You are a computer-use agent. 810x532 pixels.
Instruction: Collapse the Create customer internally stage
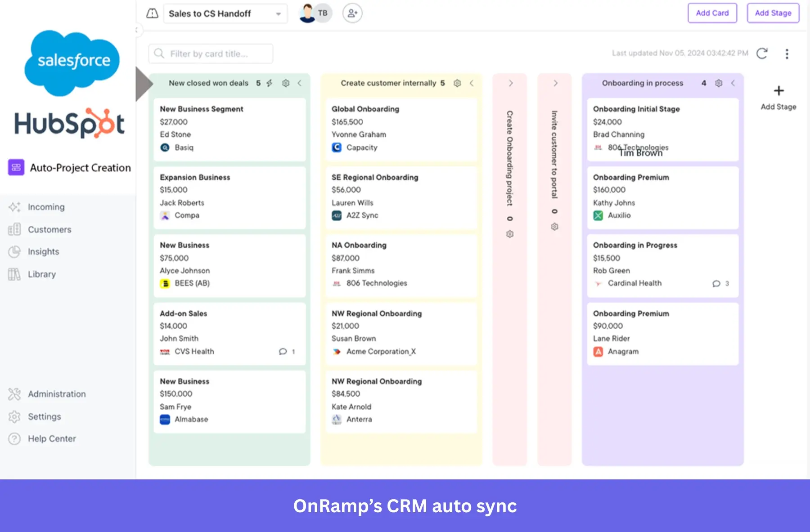point(472,83)
